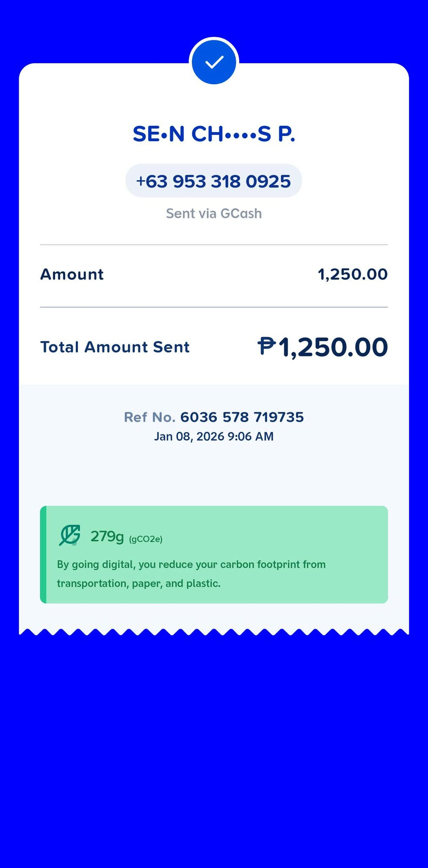Tap the recipient name SE•N CH••••S P.
The height and width of the screenshot is (868, 428).
[x=214, y=134]
